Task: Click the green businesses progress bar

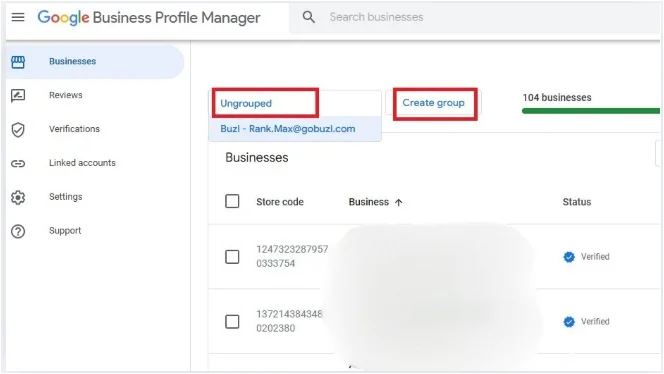Action: click(591, 111)
